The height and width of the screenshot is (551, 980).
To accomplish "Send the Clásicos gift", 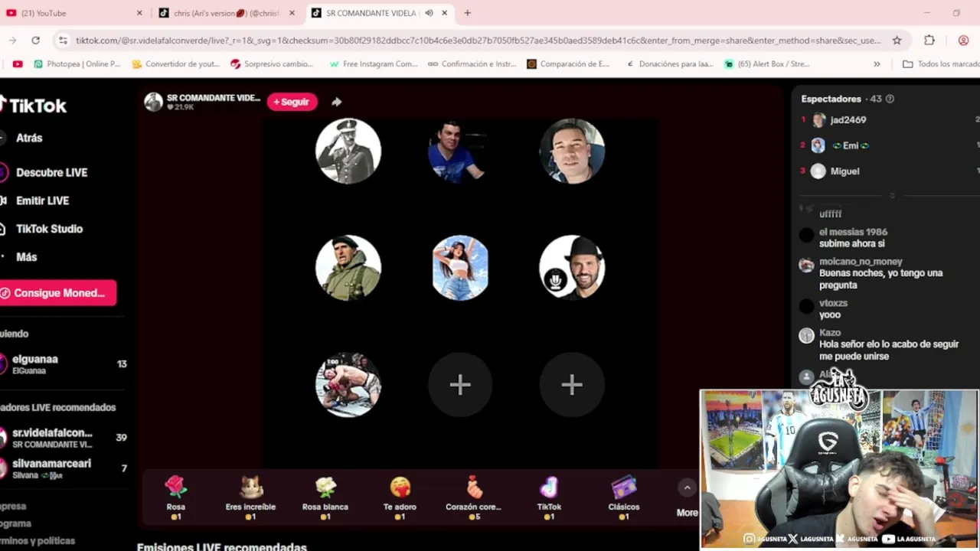I will [x=624, y=497].
